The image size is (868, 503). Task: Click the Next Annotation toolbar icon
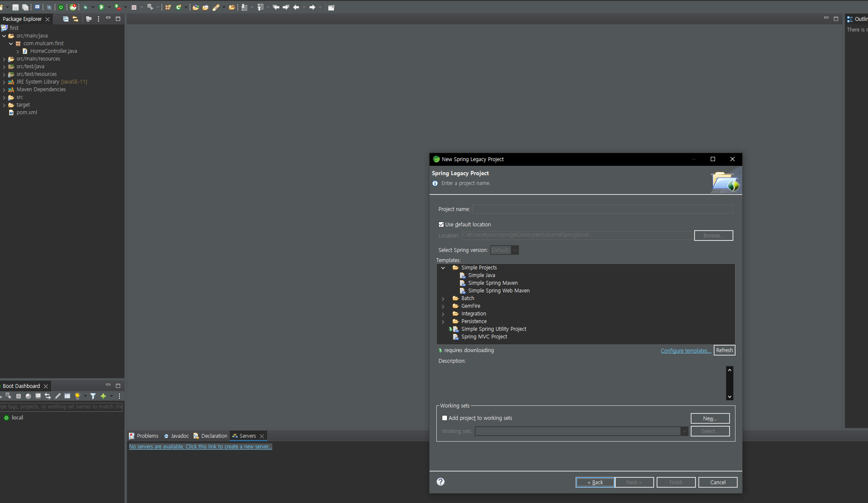tap(244, 7)
